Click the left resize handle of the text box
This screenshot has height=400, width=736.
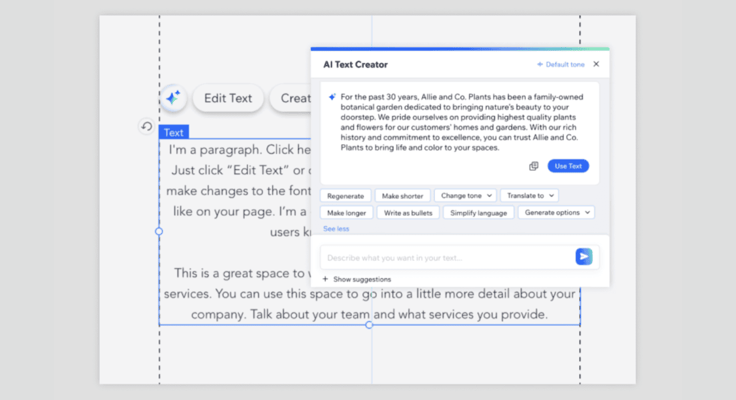click(159, 231)
